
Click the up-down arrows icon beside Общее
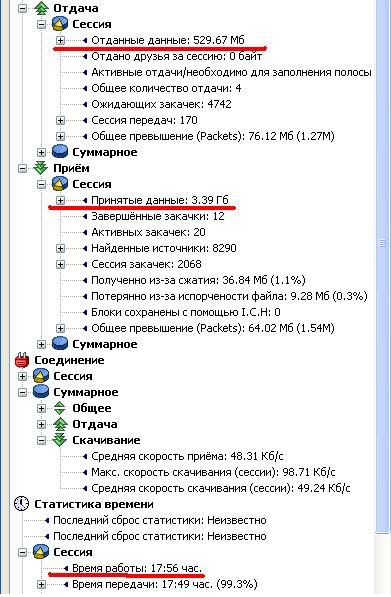(x=60, y=408)
